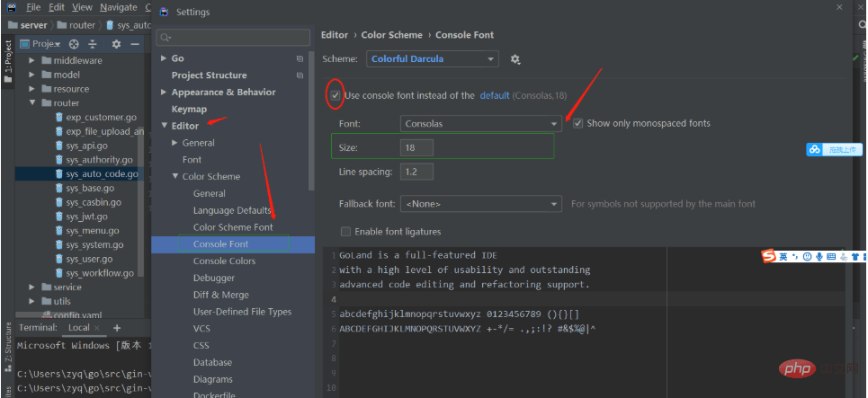868x398 pixels.
Task: Click gopher icon of exp_customer.go
Action: point(59,117)
